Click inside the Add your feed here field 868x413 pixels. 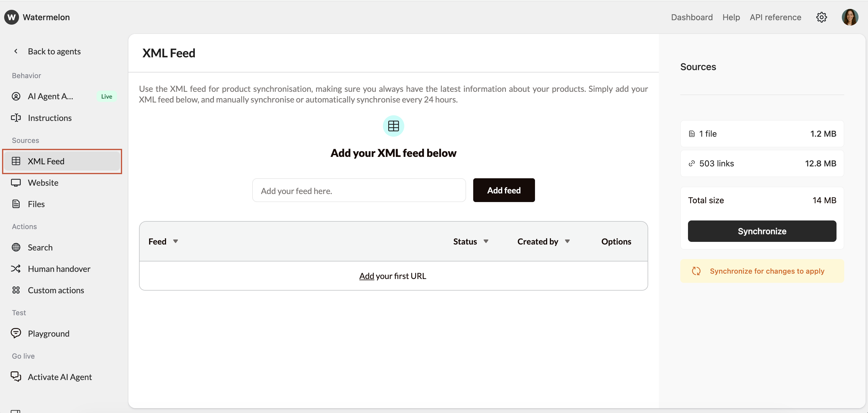coord(359,190)
